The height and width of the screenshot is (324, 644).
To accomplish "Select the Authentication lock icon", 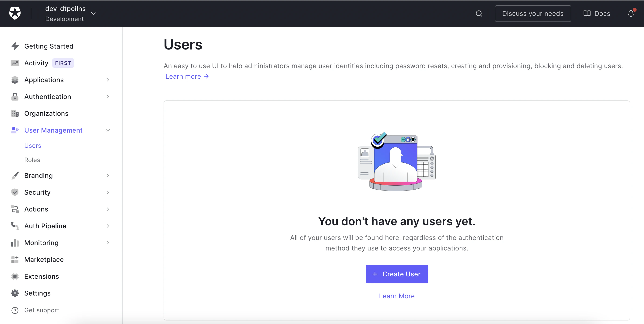I will tap(15, 97).
